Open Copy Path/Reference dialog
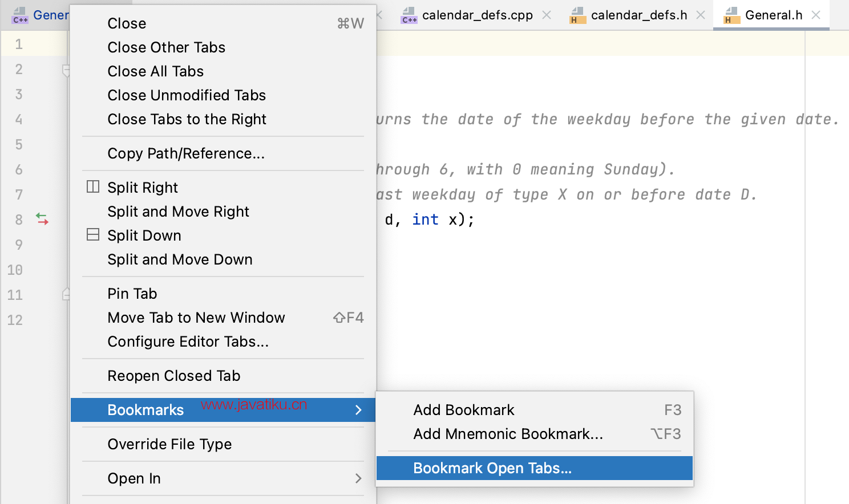Viewport: 849px width, 504px height. (223, 153)
